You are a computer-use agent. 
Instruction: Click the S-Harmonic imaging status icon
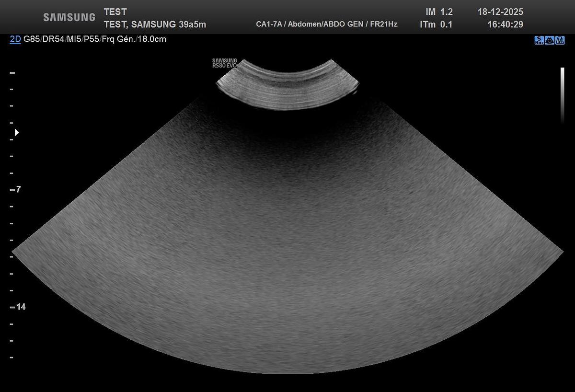click(x=539, y=41)
